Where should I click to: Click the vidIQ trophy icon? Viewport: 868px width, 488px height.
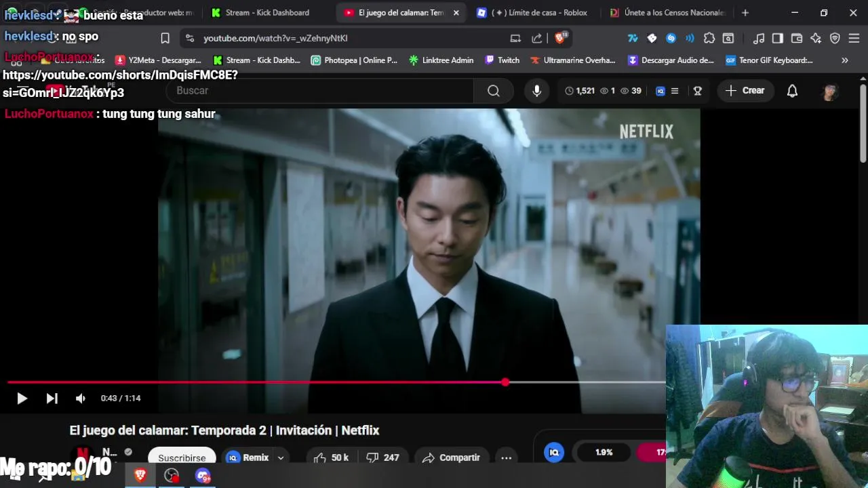pyautogui.click(x=697, y=91)
